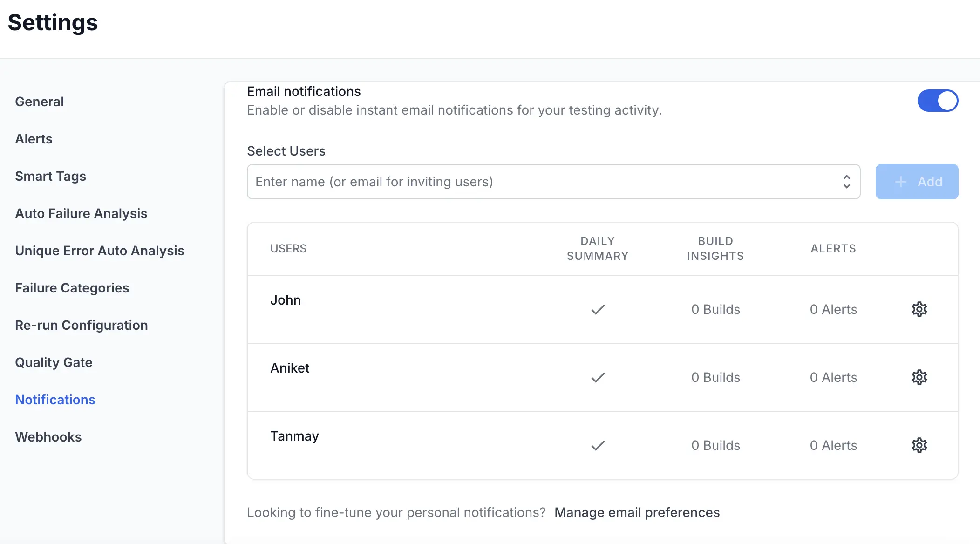Click Aniket's daily summary checkmark
The image size is (980, 544).
coord(598,377)
